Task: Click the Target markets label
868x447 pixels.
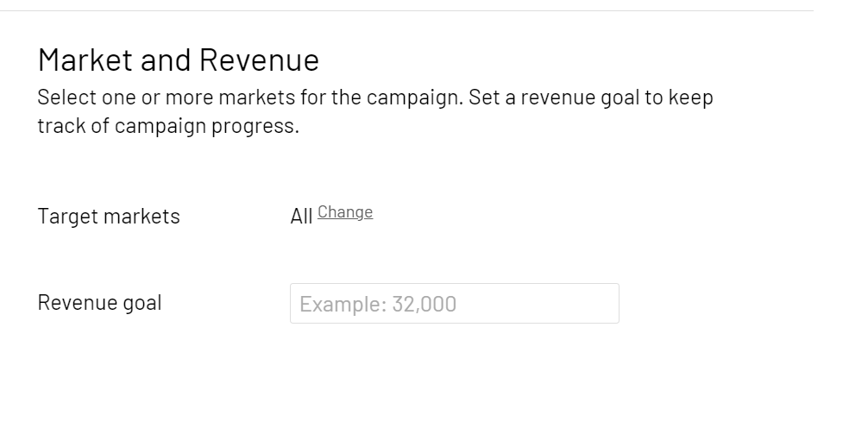Action: (109, 217)
